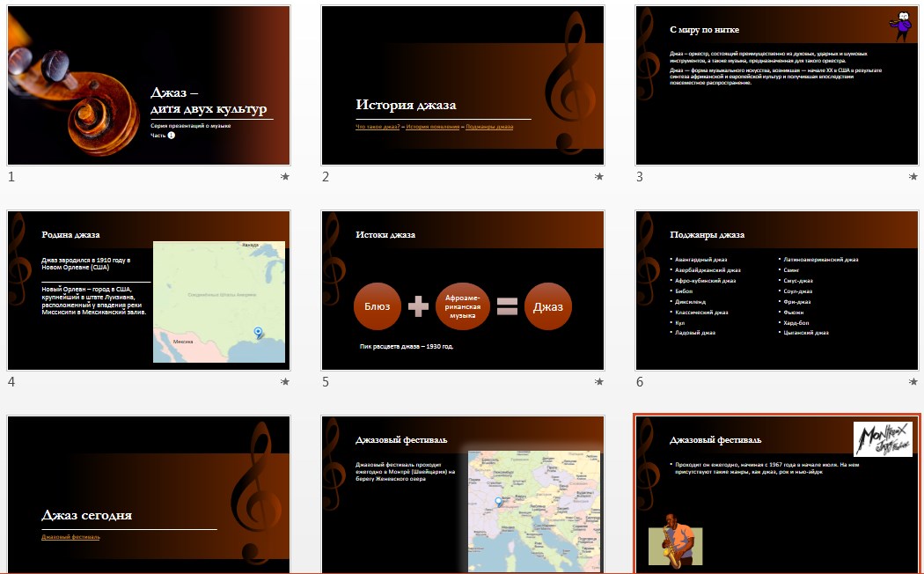Click the saxophonist picture on the last slide
The width and height of the screenshot is (924, 574).
pos(676,541)
